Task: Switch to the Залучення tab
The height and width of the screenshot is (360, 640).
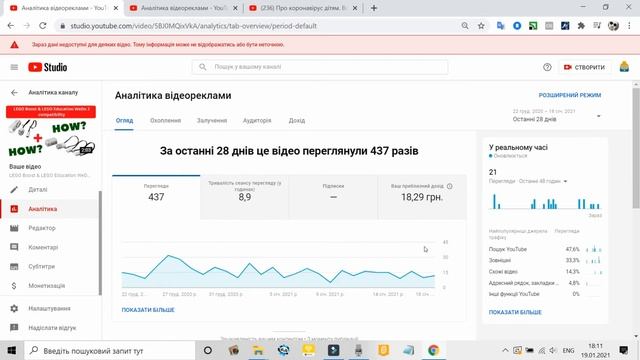Action: click(x=212, y=120)
